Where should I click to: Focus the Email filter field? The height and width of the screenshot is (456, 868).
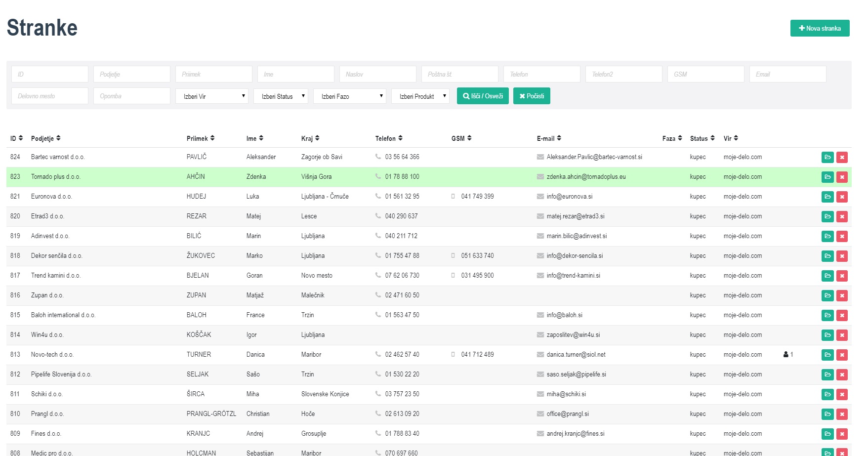(x=788, y=74)
